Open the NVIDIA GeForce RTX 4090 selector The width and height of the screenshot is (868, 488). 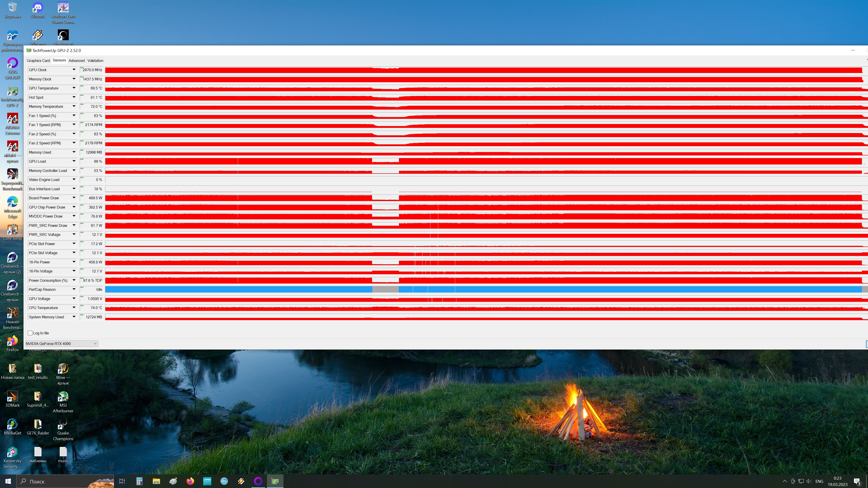pyautogui.click(x=62, y=343)
